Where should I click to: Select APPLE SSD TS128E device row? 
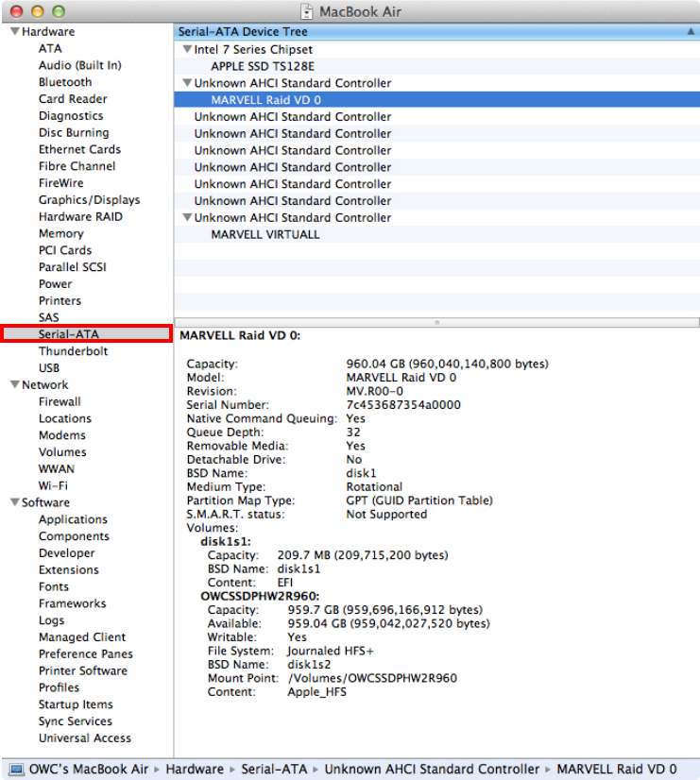pyautogui.click(x=436, y=66)
